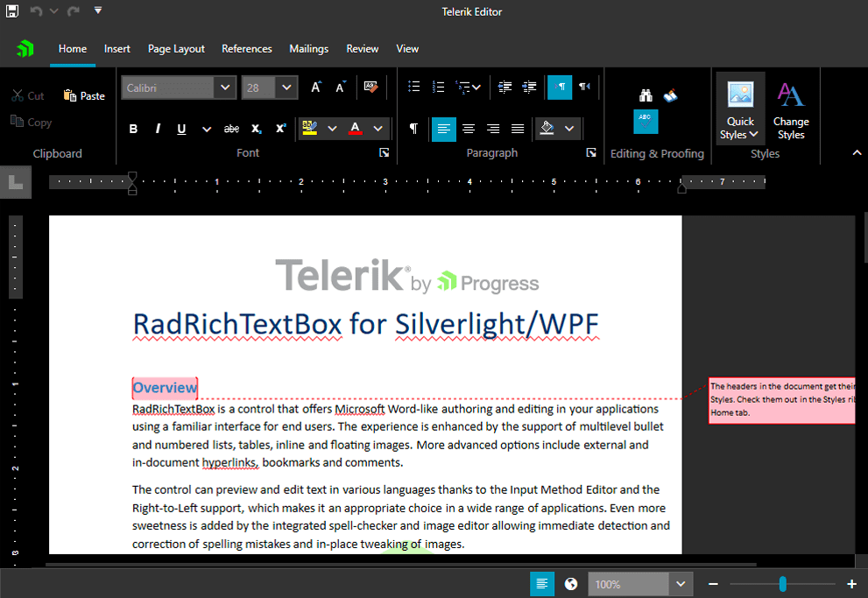Toggle Show/Hide formatting symbols pilcrow

(413, 129)
